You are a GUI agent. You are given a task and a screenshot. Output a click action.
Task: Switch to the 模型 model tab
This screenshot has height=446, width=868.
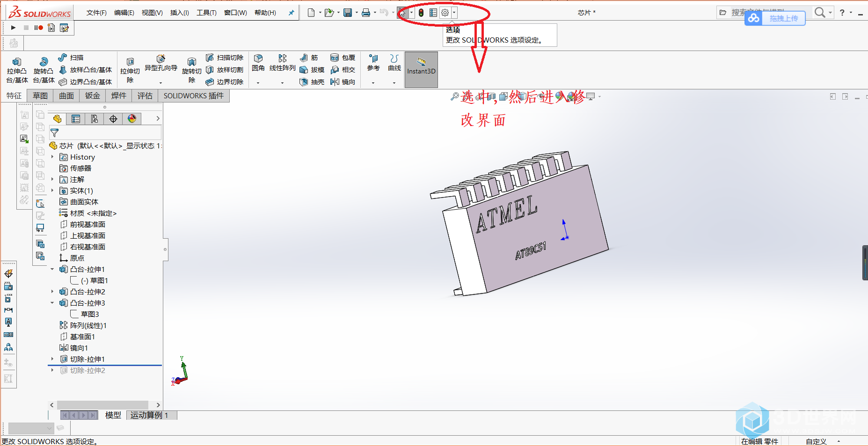[113, 415]
